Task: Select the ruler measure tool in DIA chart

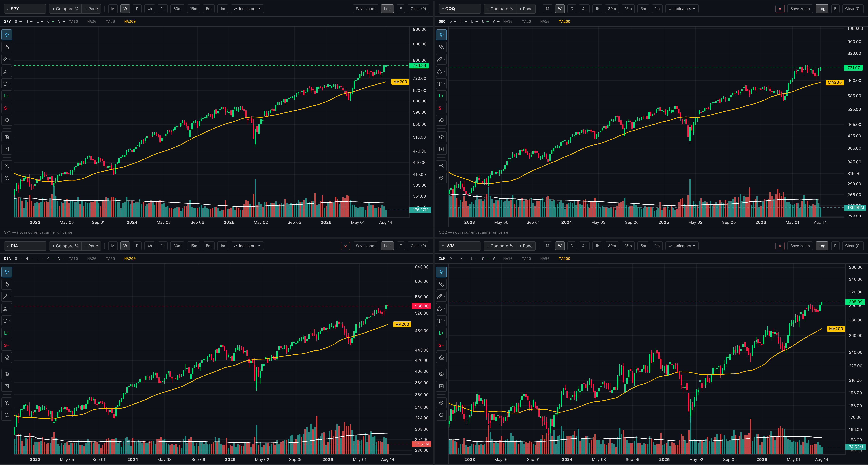Action: coord(7,284)
